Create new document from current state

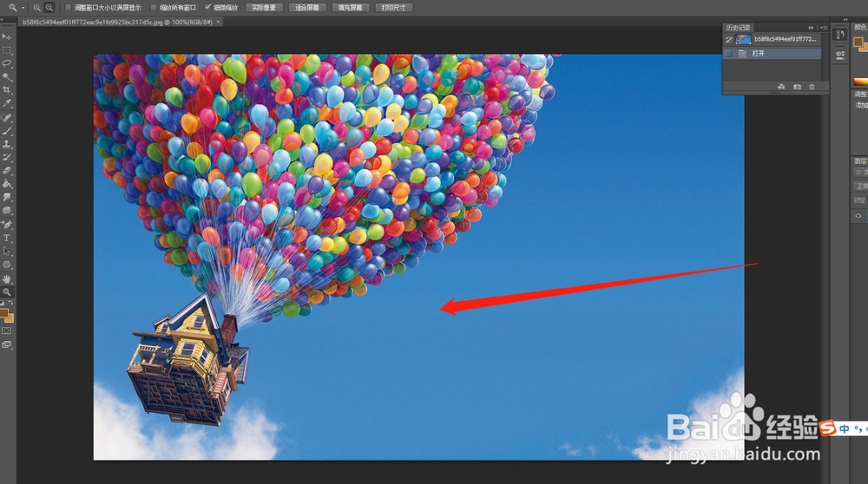click(x=780, y=87)
